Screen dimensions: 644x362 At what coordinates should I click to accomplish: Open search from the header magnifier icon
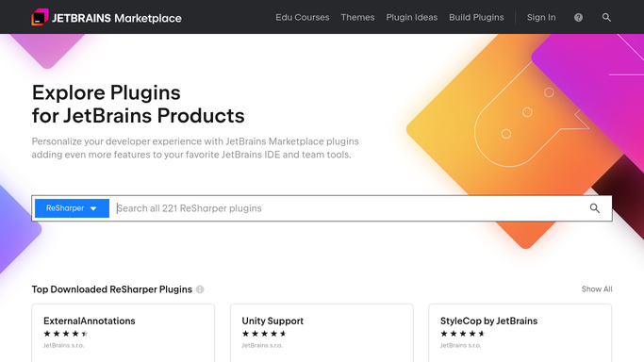[x=606, y=18]
